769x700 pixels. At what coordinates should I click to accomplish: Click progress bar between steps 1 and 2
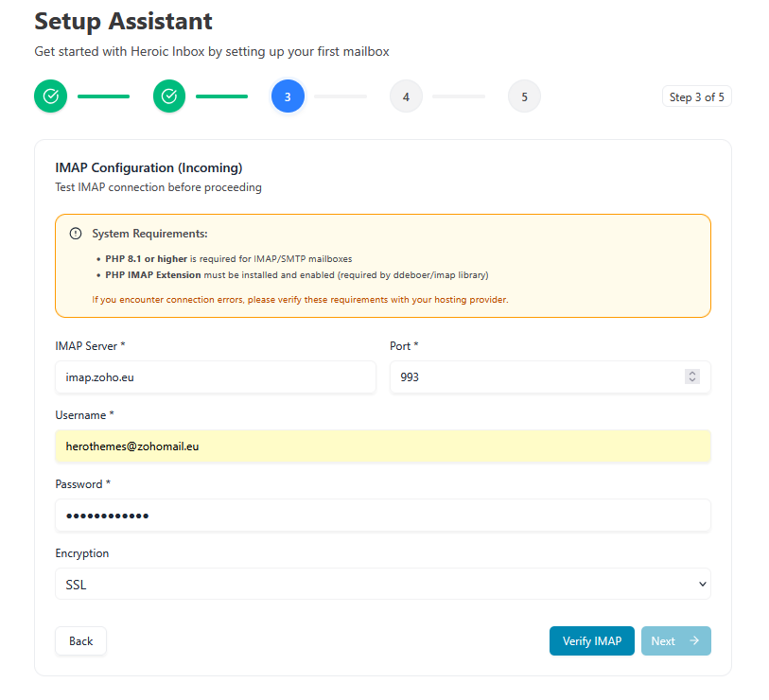coord(103,96)
